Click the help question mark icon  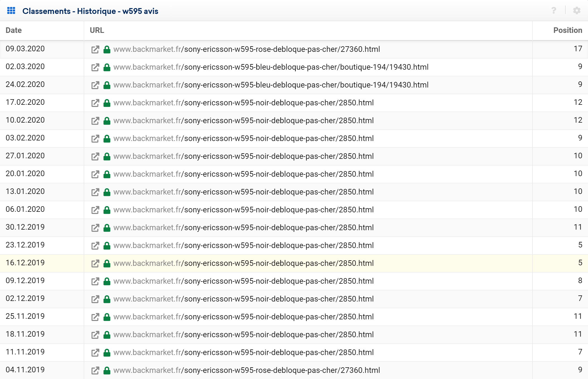coord(554,11)
